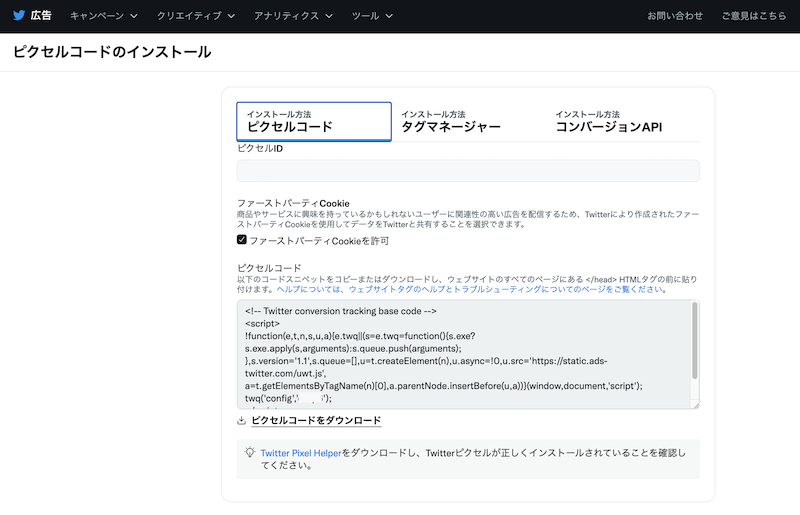800x515 pixels.
Task: Click the 広告 label beside the logo
Action: tap(41, 15)
